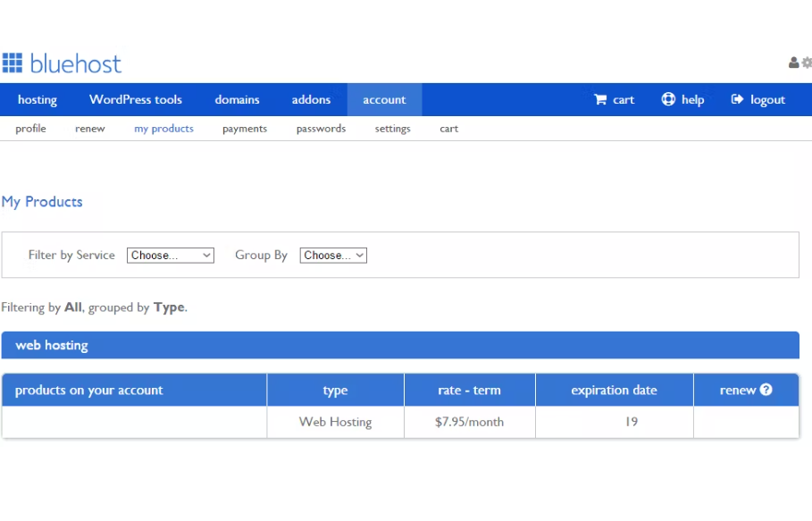Image resolution: width=812 pixels, height=521 pixels.
Task: Click the $7.95/month rate cell
Action: click(470, 422)
